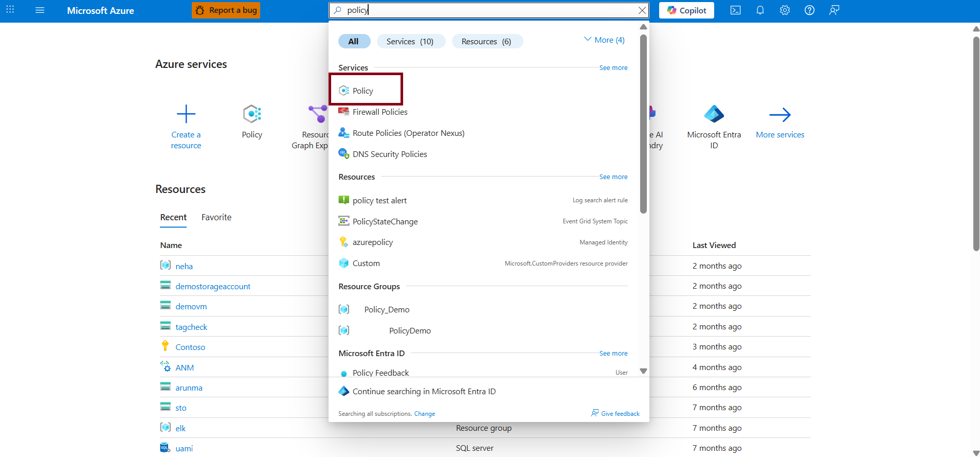Click the search box containing 'policy'
This screenshot has height=457, width=980.
tap(488, 10)
